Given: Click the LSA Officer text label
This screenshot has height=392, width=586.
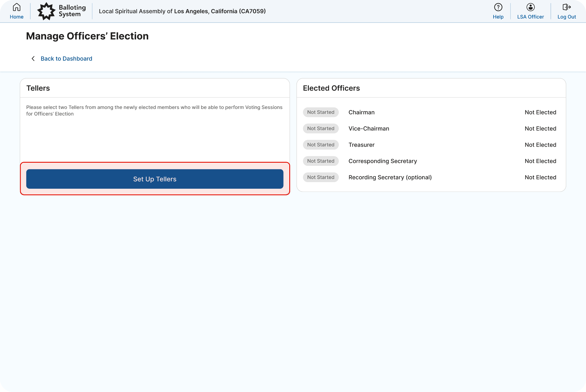Looking at the screenshot, I should pos(530,17).
